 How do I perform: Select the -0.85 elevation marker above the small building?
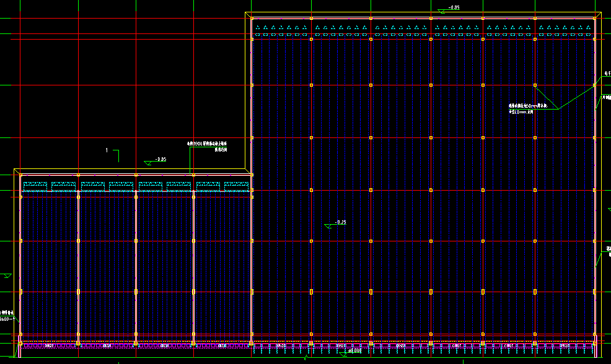point(156,161)
